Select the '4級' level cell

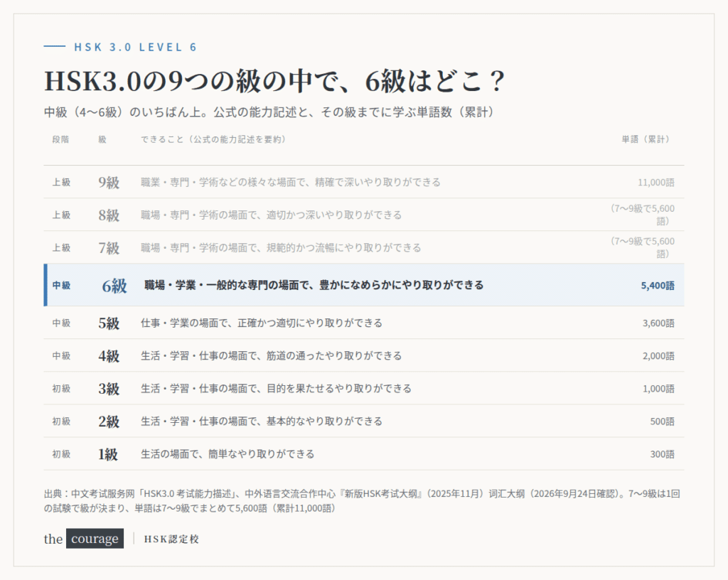(x=109, y=356)
